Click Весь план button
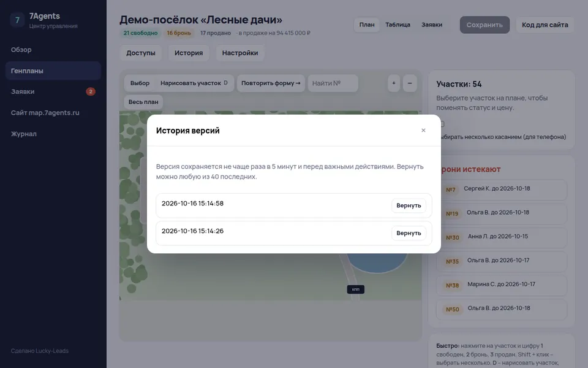 [143, 102]
